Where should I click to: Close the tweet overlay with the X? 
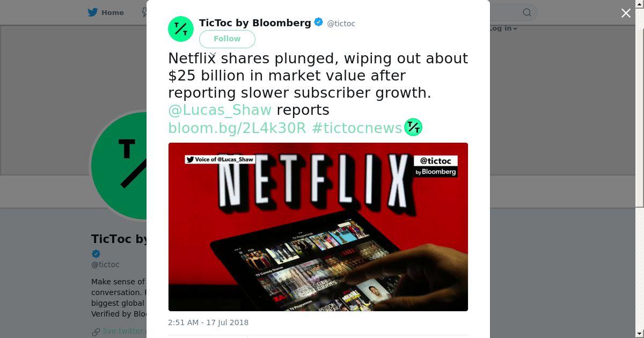tap(626, 13)
